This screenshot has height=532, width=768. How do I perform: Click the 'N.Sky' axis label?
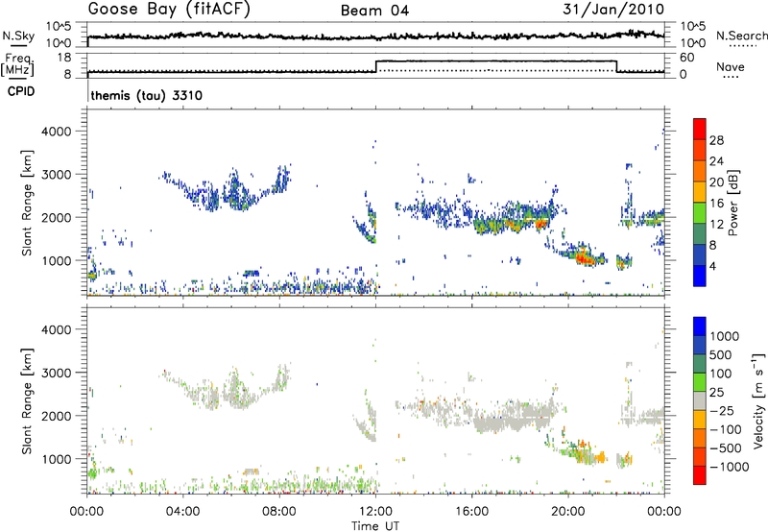(18, 36)
